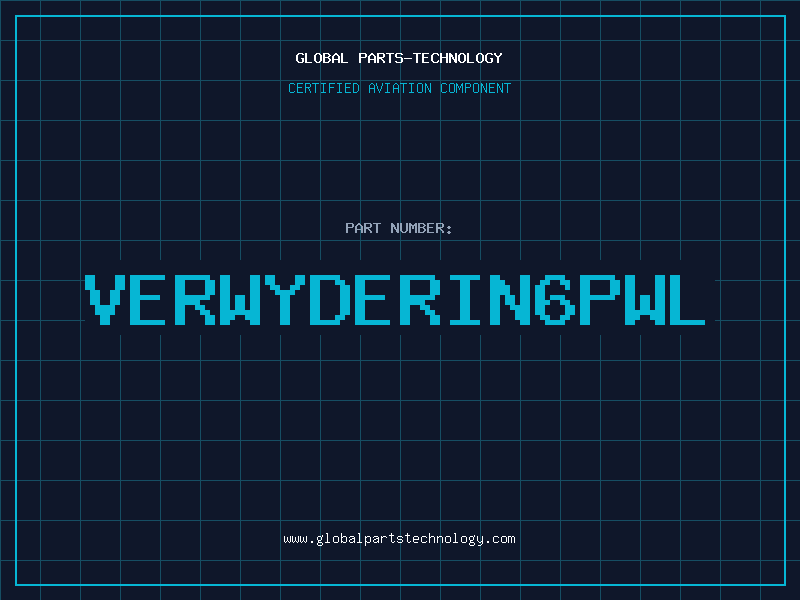800x600 pixels.
Task: Click the digit 6 in the part number
Action: pyautogui.click(x=555, y=300)
